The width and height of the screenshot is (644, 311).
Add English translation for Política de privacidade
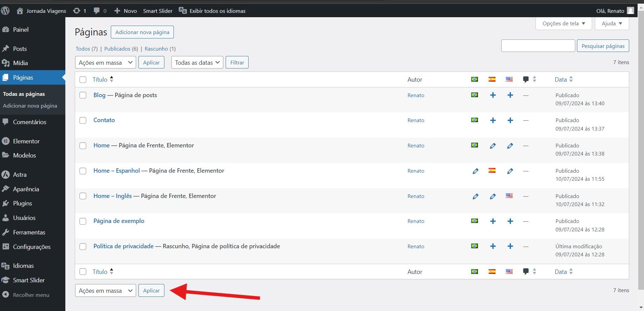(x=510, y=246)
